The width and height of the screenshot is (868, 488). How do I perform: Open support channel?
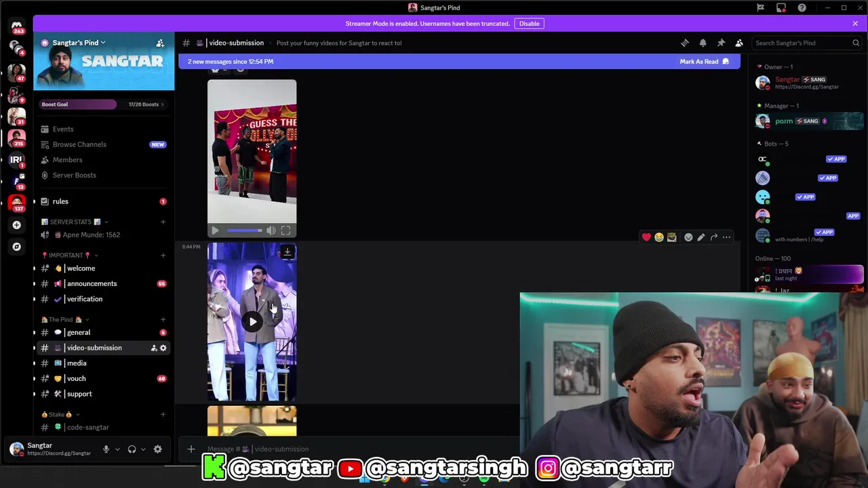coord(103,394)
